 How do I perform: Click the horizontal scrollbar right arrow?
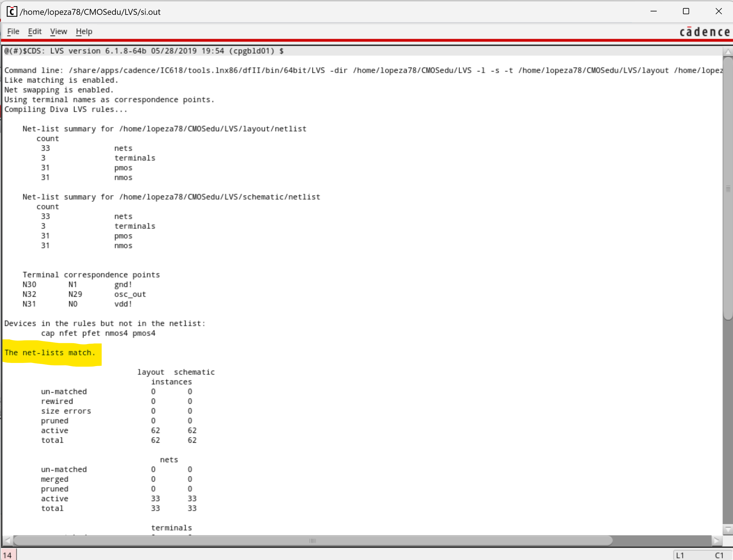pyautogui.click(x=717, y=541)
